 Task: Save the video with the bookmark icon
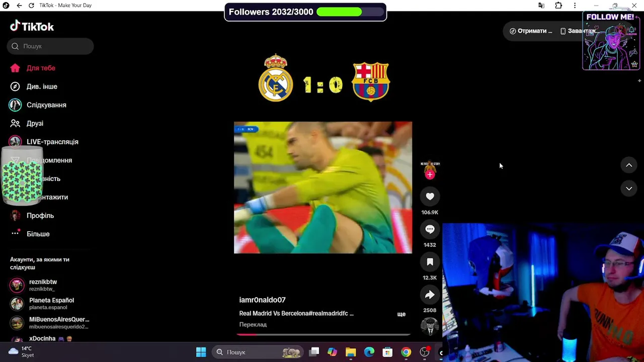[x=430, y=262]
